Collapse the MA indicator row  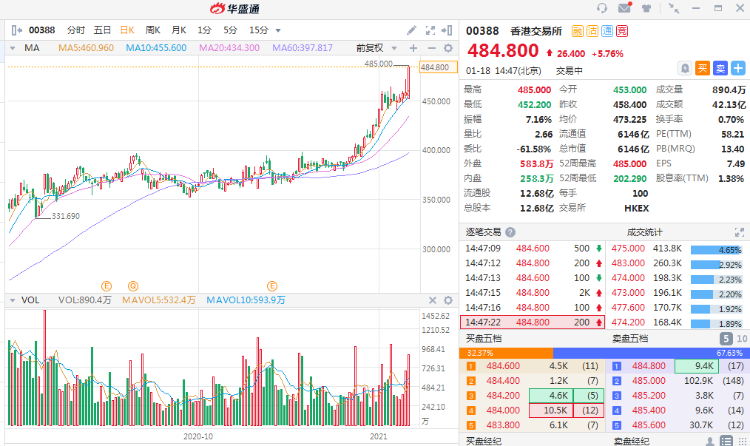[x=12, y=47]
